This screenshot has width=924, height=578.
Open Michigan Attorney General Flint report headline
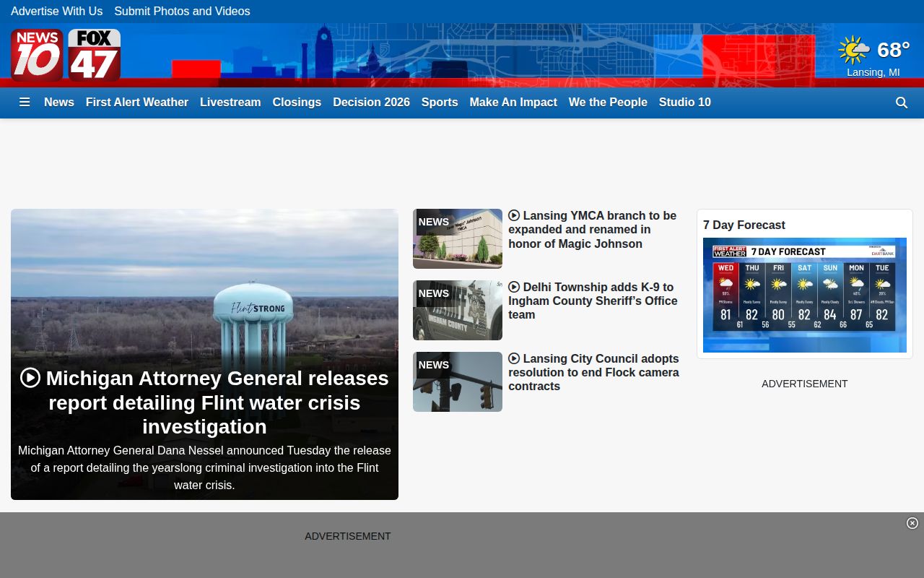pyautogui.click(x=204, y=402)
